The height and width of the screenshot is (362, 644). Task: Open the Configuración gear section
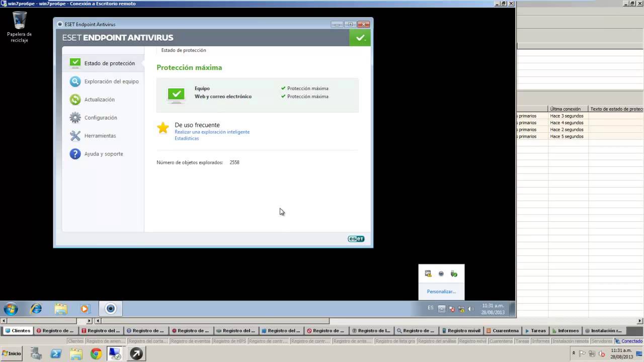coord(94,118)
